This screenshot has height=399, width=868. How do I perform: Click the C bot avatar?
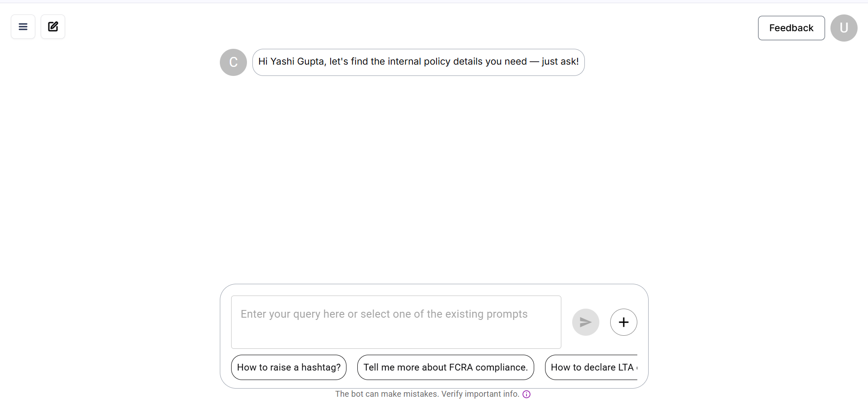tap(233, 62)
